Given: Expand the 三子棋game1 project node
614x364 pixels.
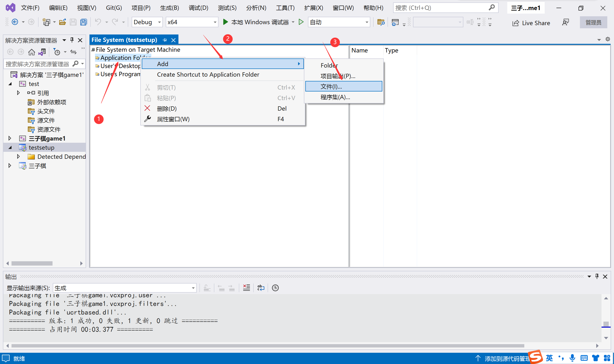Looking at the screenshot, I should [x=10, y=138].
